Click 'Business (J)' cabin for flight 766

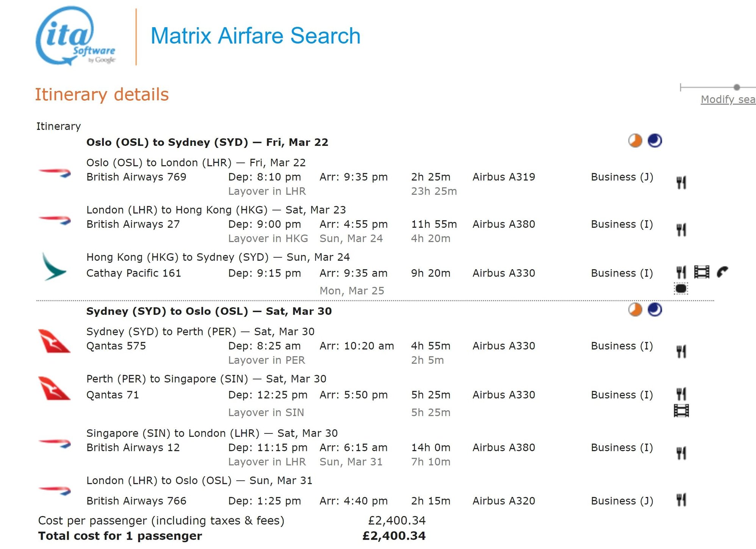(x=622, y=501)
